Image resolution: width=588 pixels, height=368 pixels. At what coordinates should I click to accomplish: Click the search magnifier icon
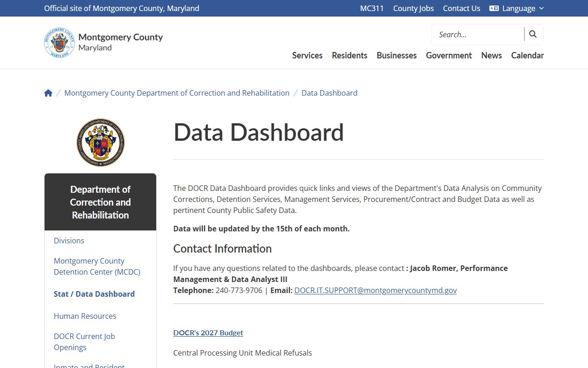point(533,34)
